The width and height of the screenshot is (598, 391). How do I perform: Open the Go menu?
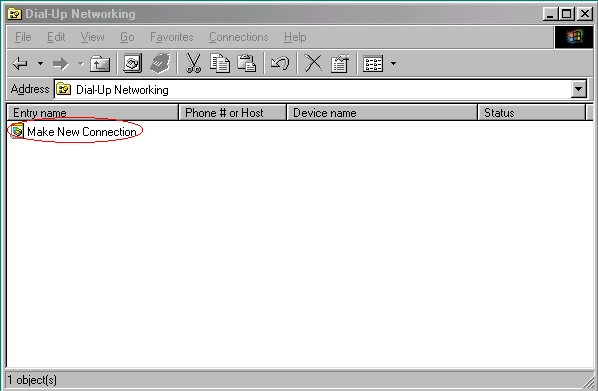point(127,37)
